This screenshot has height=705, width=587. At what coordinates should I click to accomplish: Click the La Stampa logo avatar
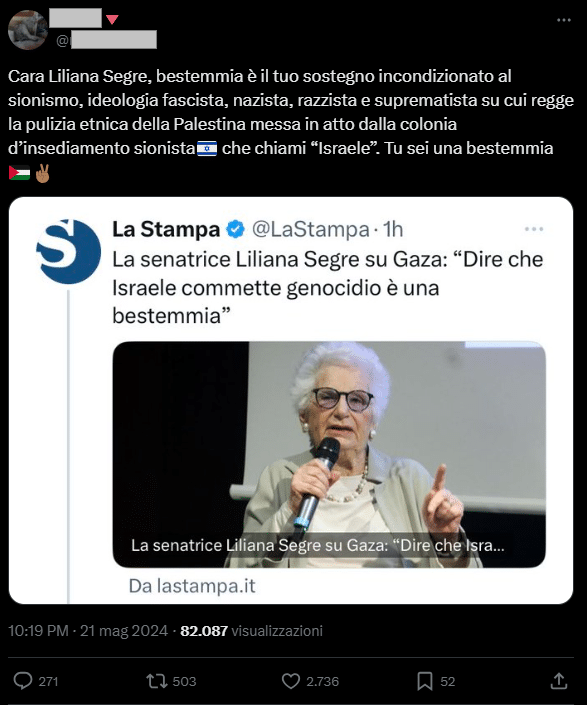(68, 251)
